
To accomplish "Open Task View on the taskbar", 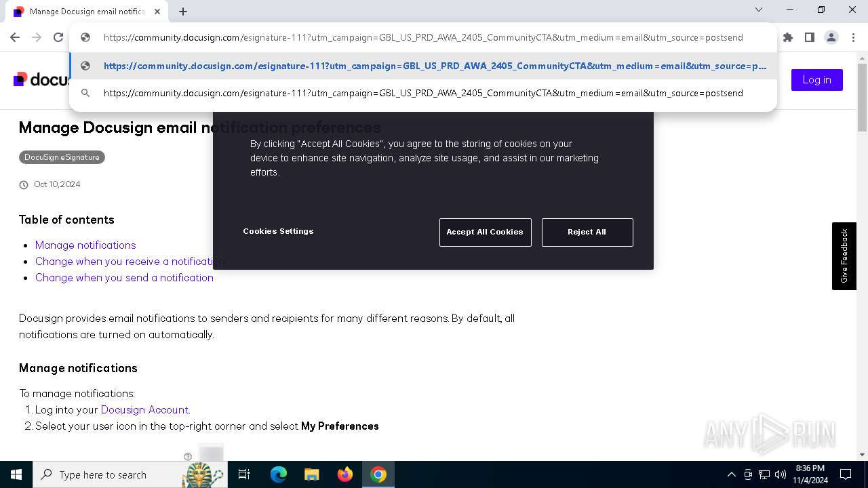I will coord(244,474).
